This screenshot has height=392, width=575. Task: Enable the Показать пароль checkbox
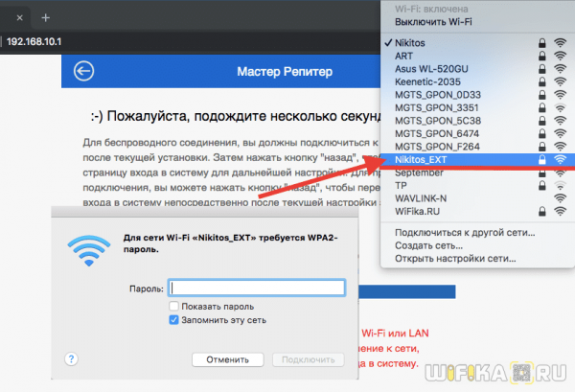[x=173, y=306]
